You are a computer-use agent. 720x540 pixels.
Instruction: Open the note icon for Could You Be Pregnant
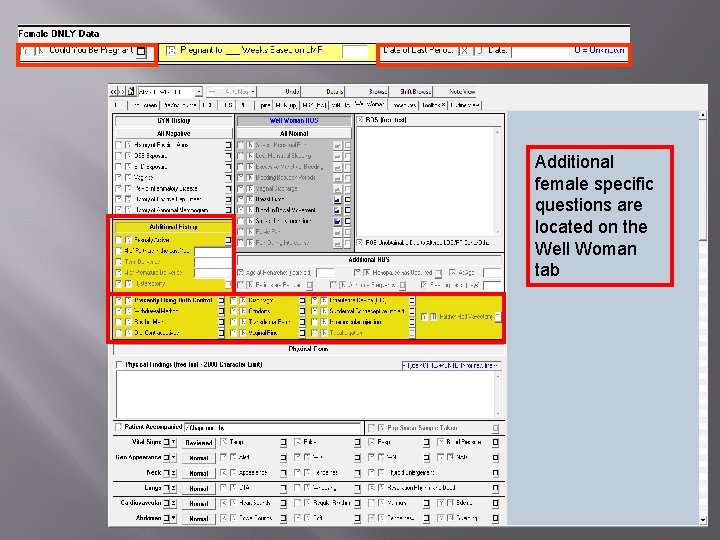click(x=141, y=51)
